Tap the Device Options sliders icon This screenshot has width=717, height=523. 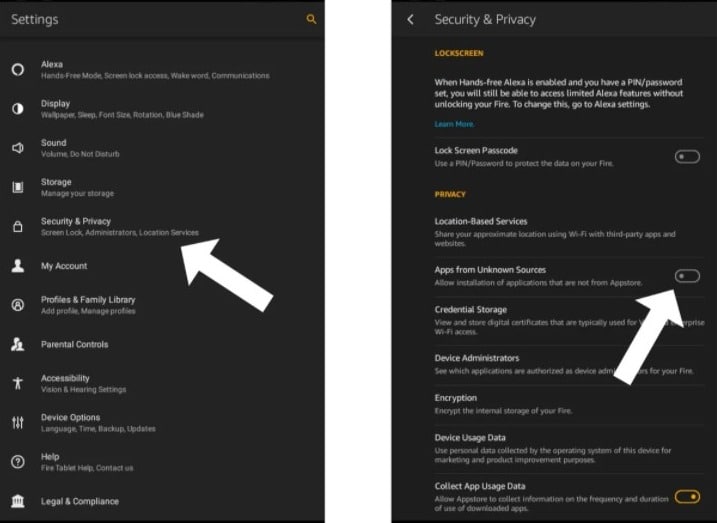click(17, 423)
